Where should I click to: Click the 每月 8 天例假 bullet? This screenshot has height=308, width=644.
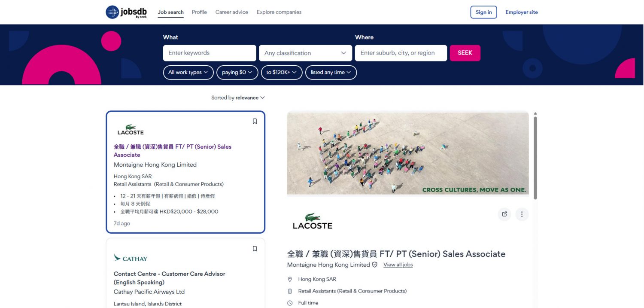tap(135, 204)
